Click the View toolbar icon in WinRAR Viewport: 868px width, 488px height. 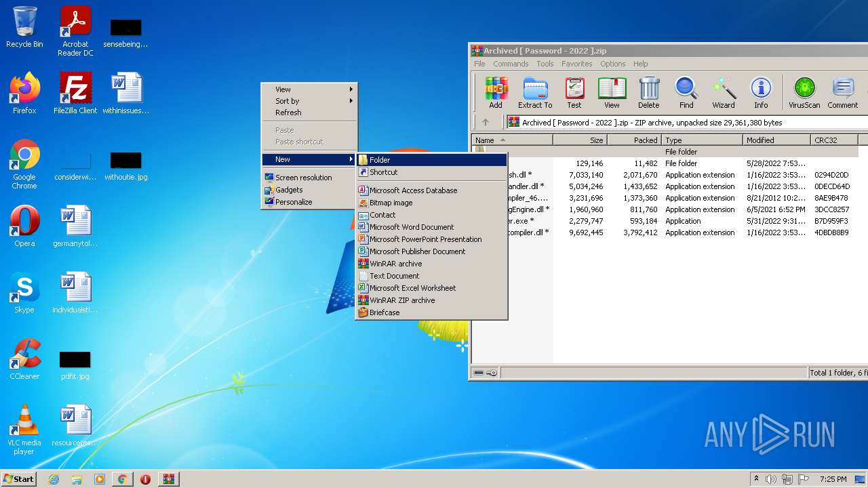(x=612, y=93)
